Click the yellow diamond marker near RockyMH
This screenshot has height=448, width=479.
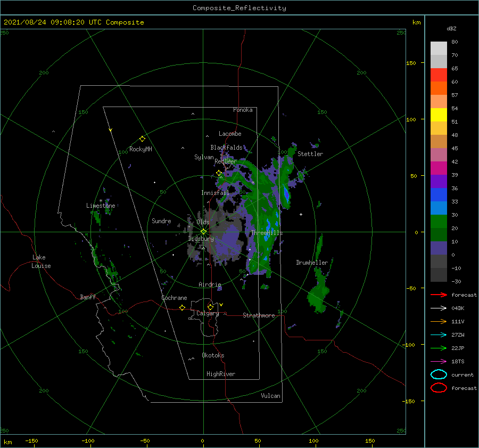142,139
